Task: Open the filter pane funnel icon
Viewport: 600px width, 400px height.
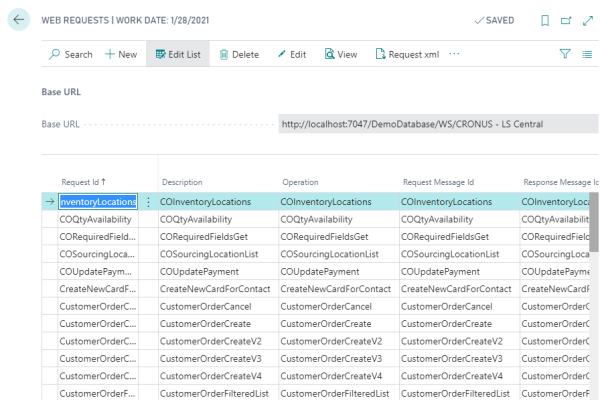Action: [565, 54]
